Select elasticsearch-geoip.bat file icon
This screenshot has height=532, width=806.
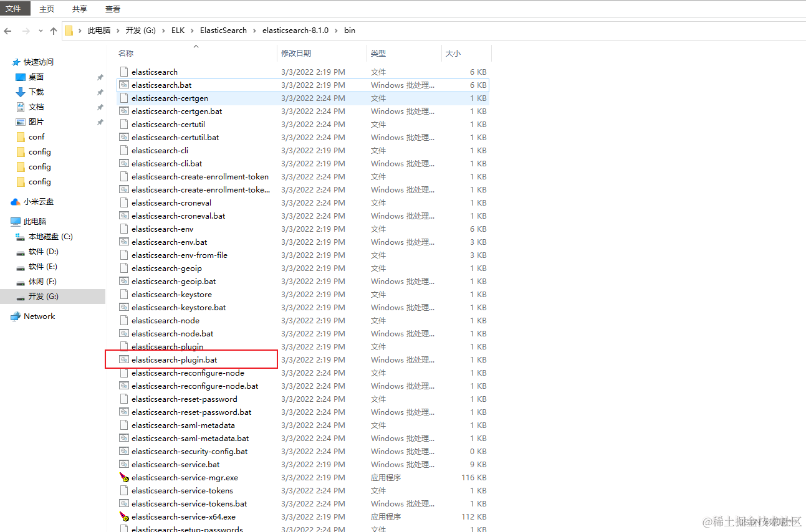click(x=123, y=281)
